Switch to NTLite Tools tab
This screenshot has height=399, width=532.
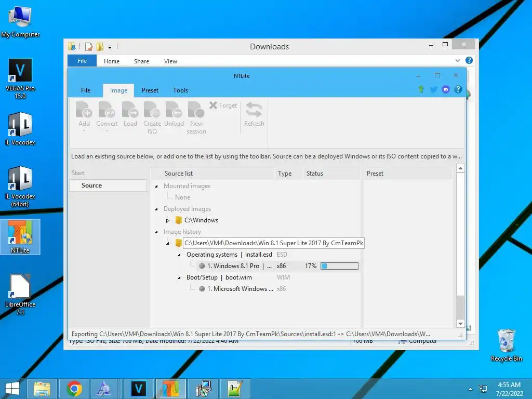180,90
